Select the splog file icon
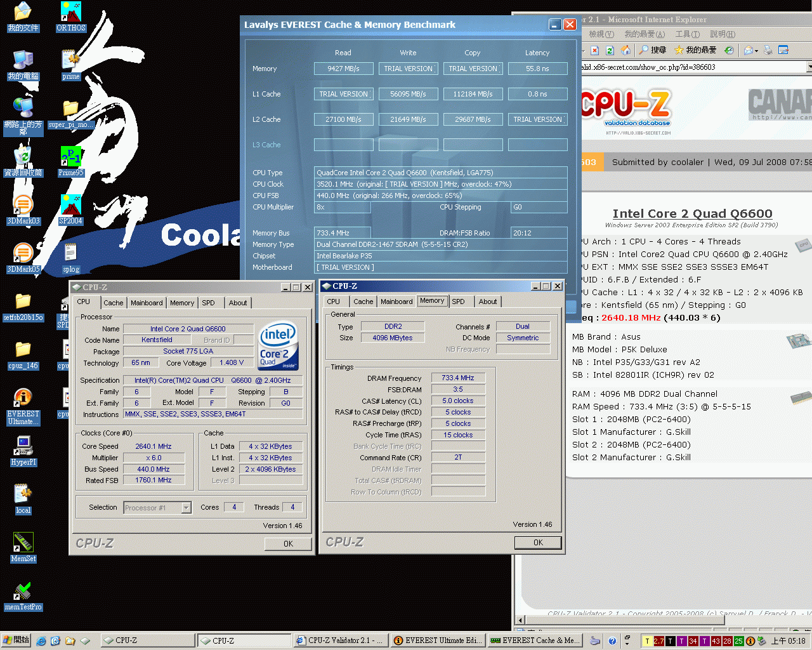The height and width of the screenshot is (650, 812). click(x=71, y=258)
